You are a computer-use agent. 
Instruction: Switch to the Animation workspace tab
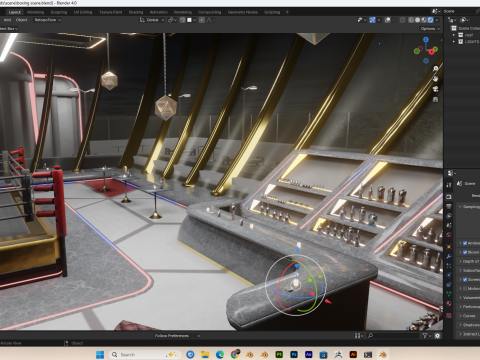[x=159, y=12]
